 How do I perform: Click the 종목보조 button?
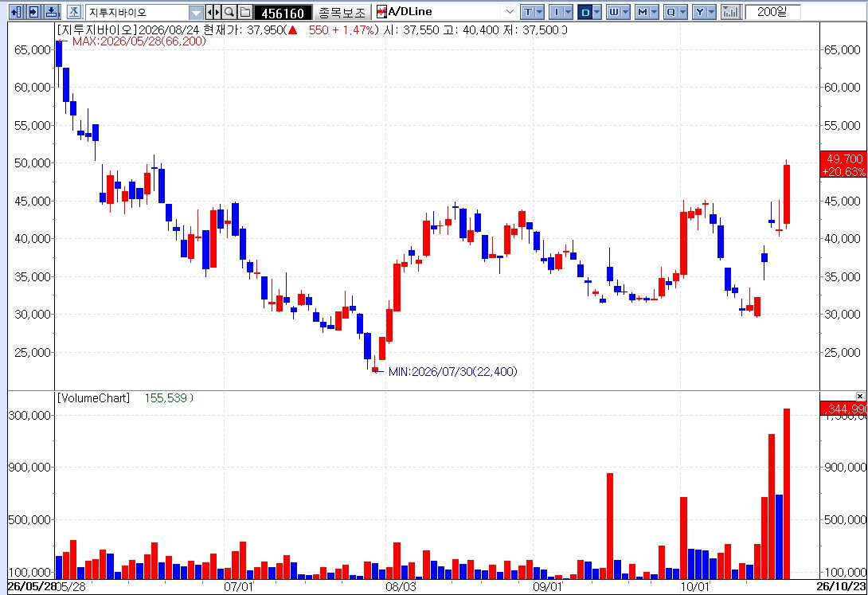(x=342, y=12)
